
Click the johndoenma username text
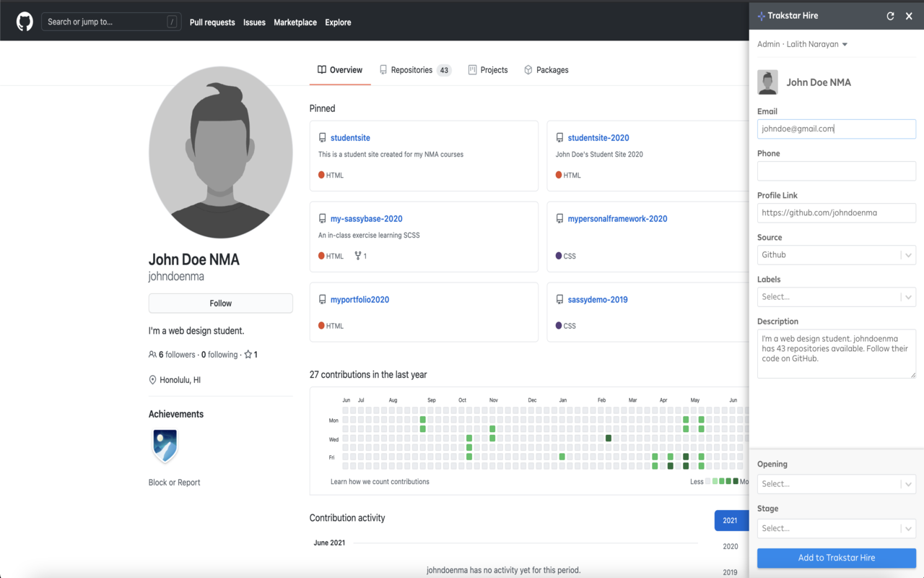point(176,277)
